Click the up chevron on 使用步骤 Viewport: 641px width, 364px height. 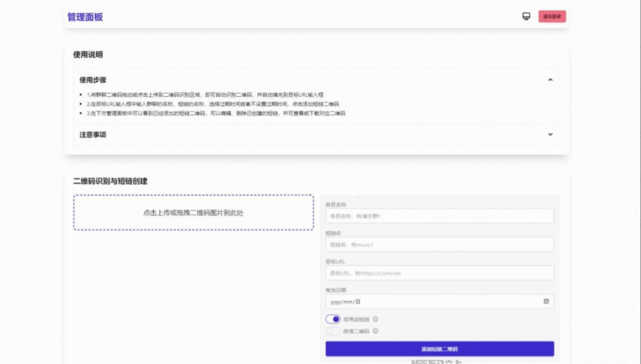(x=550, y=80)
